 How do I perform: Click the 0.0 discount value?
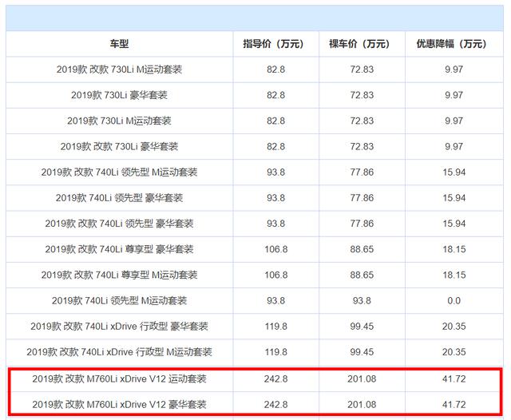tap(454, 300)
